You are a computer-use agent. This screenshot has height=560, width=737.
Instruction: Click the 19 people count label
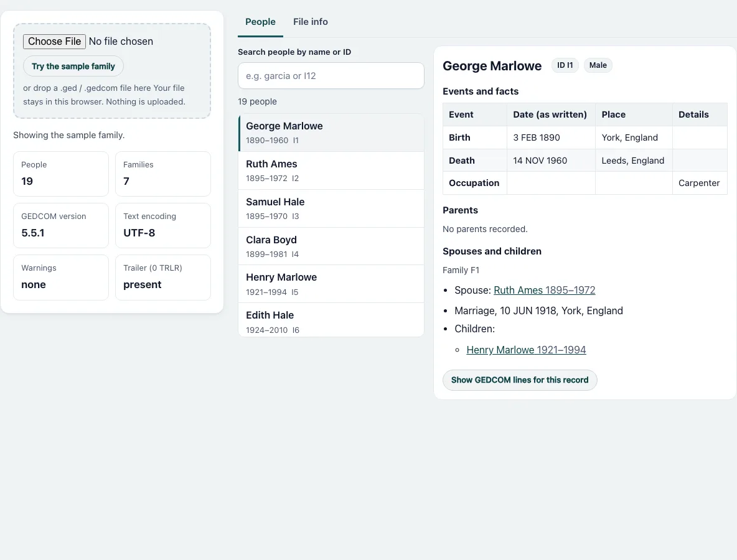point(257,101)
